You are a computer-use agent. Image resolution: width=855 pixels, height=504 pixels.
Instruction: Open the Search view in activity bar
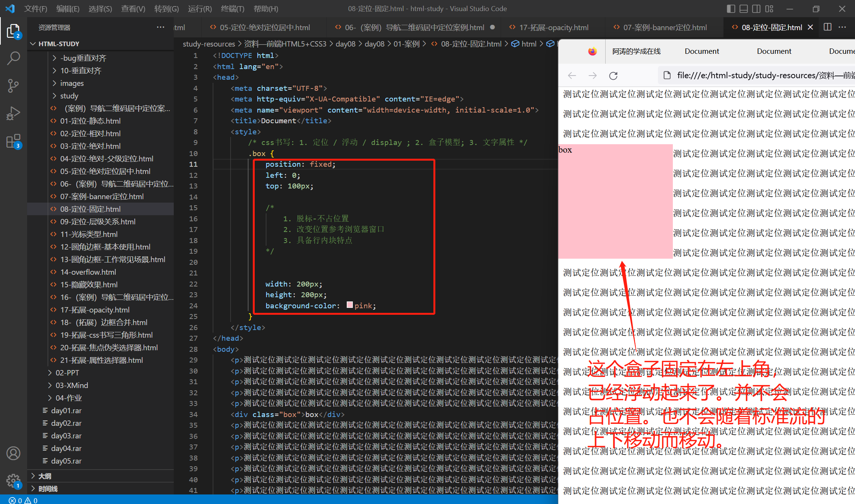(x=13, y=58)
